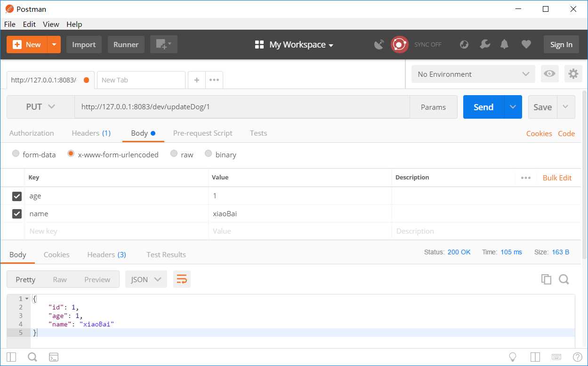Open Find magnifier icon in status bar
588x366 pixels.
pyautogui.click(x=32, y=357)
